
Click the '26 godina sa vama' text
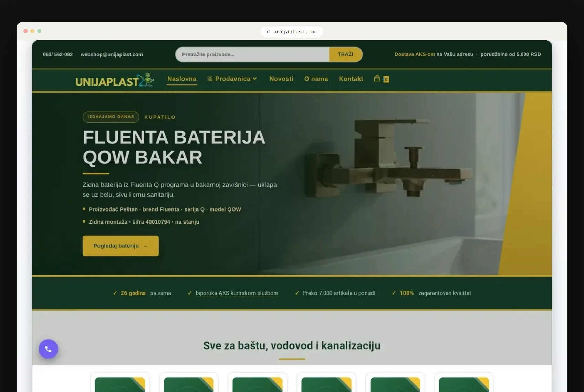tap(146, 293)
